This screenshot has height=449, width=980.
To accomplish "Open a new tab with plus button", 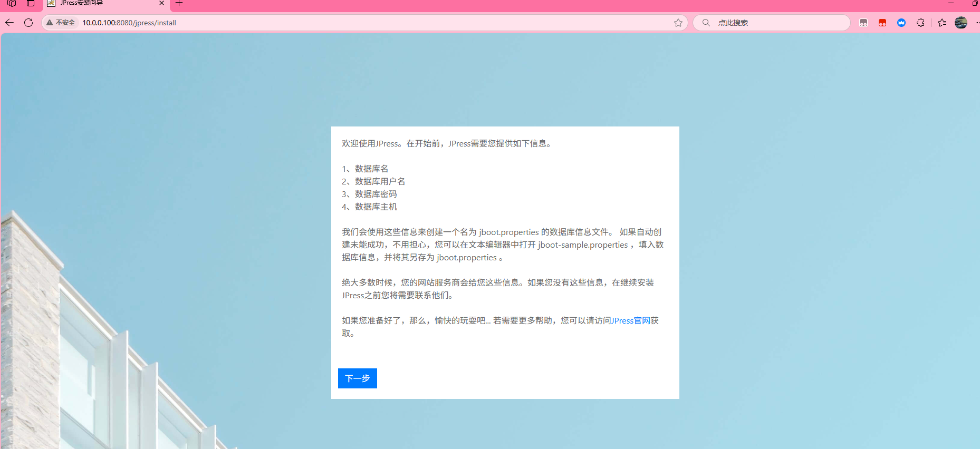I will pos(179,3).
